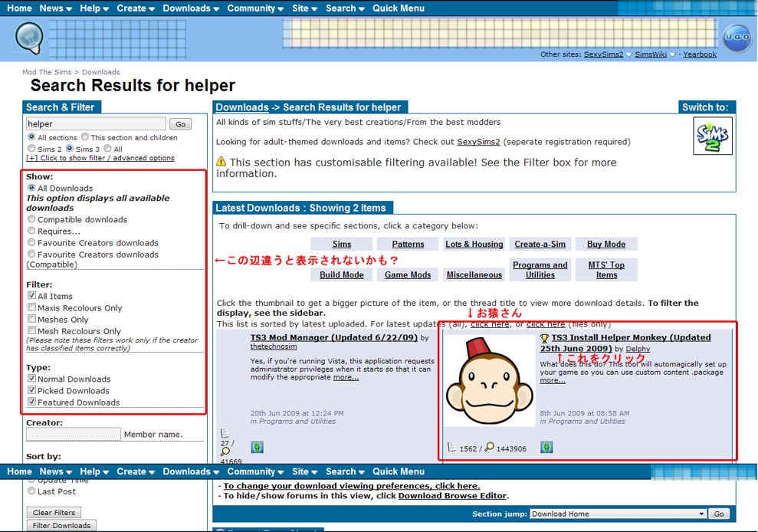Click the magnifier views icon next to 1443906

tap(489, 446)
